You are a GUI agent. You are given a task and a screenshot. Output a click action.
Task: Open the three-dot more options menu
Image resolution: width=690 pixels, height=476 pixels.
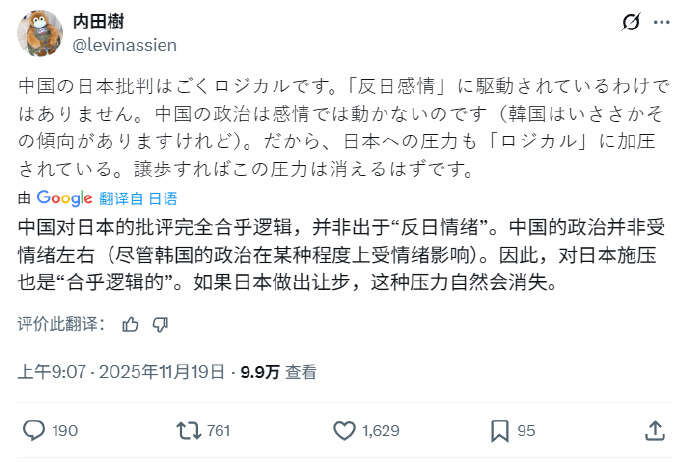[x=663, y=22]
